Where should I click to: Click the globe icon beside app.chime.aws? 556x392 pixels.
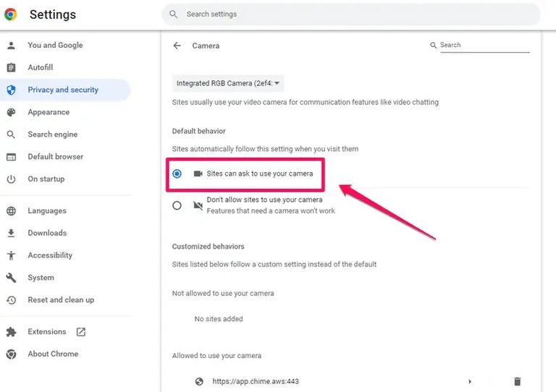199,382
